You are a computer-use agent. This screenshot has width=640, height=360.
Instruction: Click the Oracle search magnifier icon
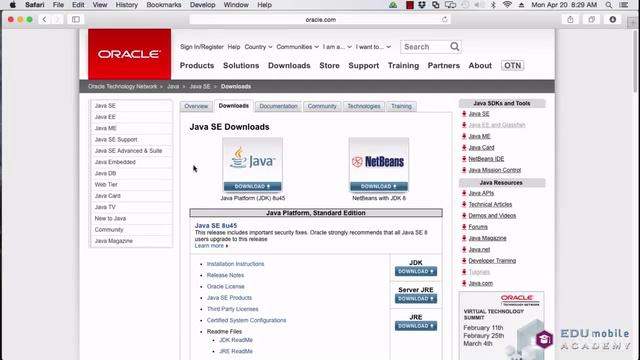[455, 47]
